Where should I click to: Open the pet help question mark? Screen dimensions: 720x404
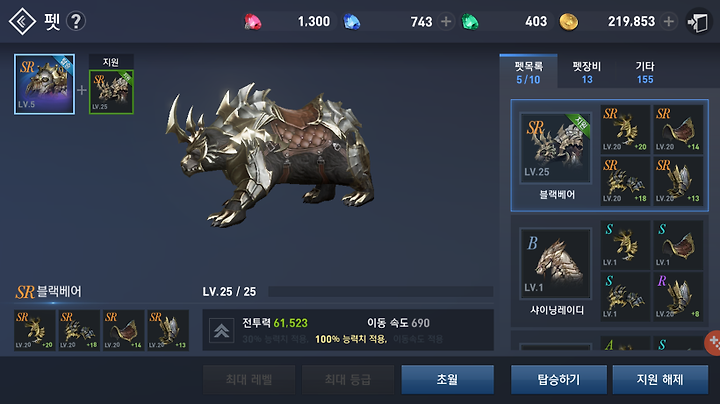pyautogui.click(x=76, y=21)
